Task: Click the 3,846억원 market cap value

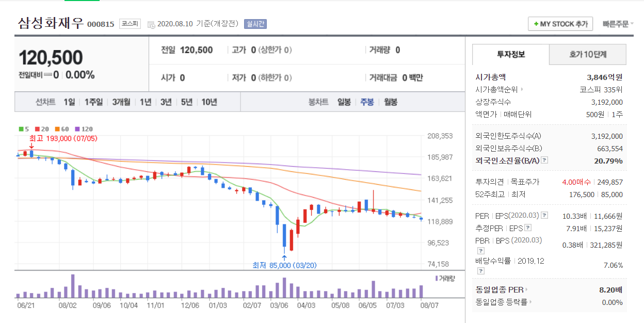Action: point(604,77)
